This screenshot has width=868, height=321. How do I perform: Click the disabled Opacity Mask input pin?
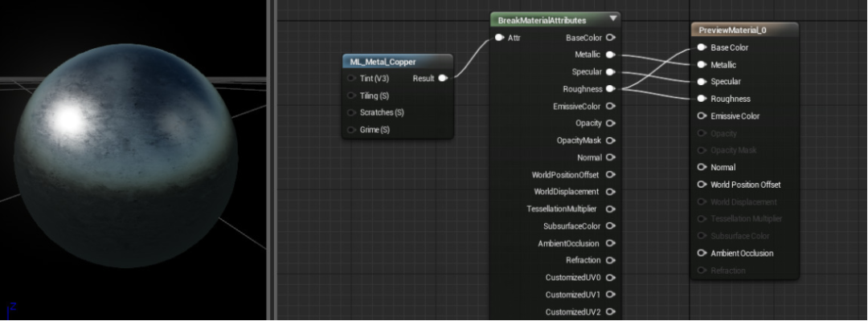[702, 150]
